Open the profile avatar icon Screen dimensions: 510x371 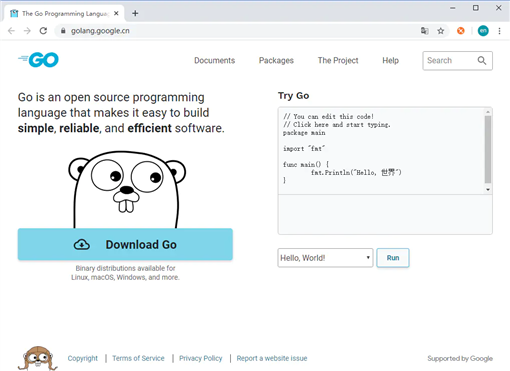[483, 31]
